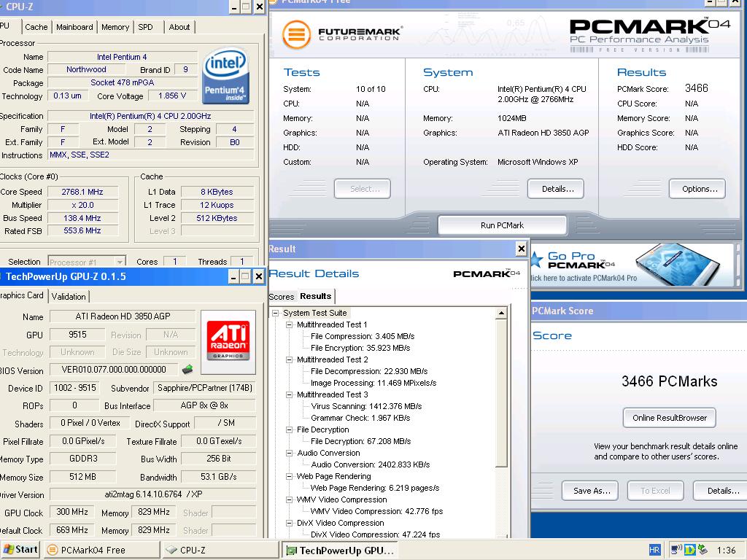The width and height of the screenshot is (747, 560).
Task: Select WMV Video Compression: 42.776 fps row
Action: pyautogui.click(x=376, y=511)
